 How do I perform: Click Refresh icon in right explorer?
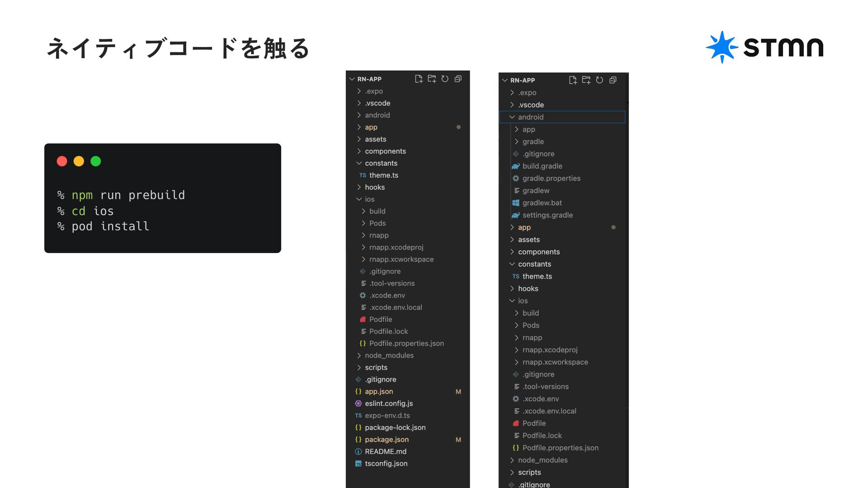point(599,80)
